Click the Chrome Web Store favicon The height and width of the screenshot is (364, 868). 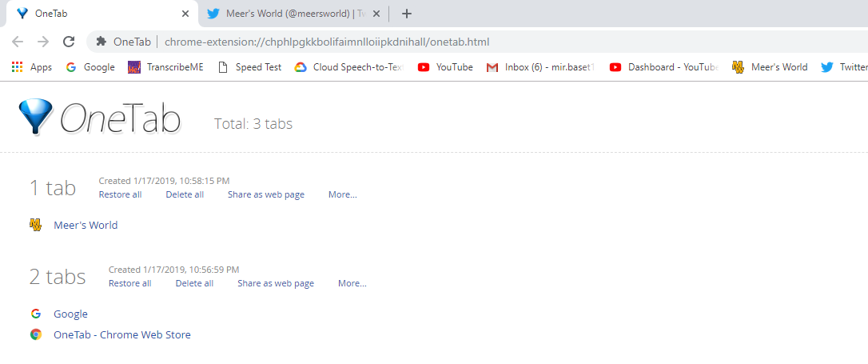coord(36,334)
